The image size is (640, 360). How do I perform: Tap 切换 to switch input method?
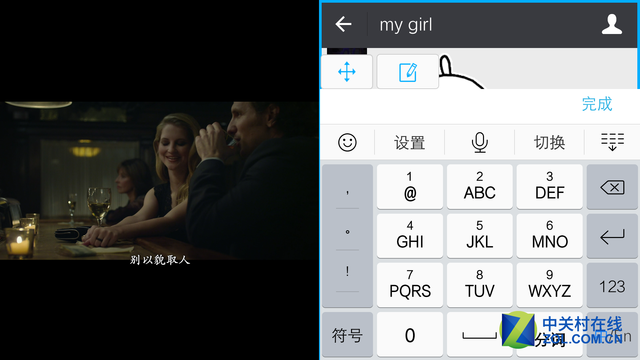tap(549, 143)
